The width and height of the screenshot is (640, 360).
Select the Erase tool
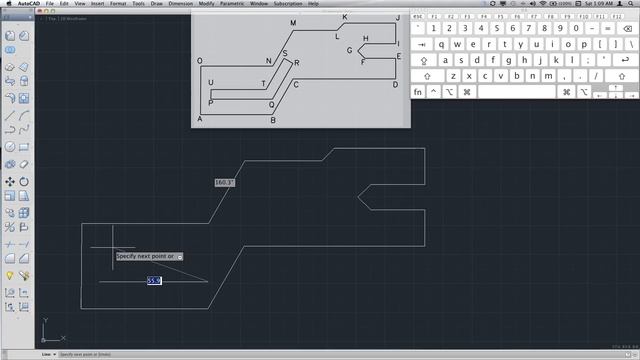24,164
